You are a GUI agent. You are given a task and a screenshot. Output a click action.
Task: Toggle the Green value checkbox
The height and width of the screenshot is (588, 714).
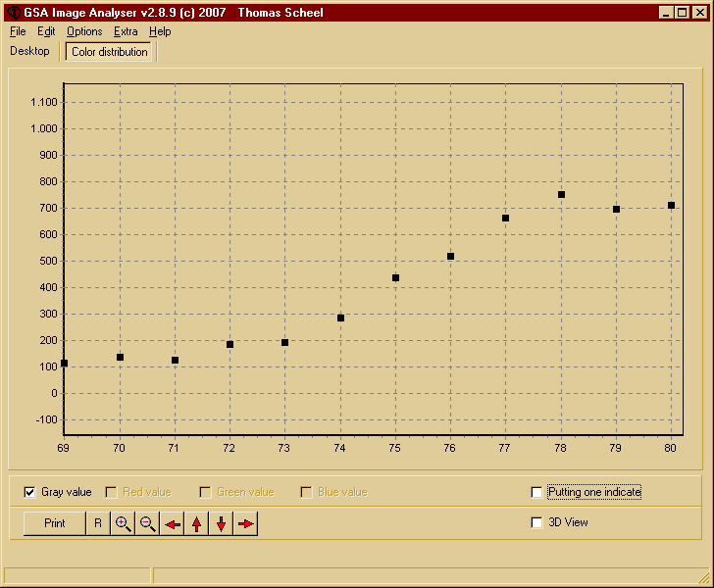(x=205, y=492)
